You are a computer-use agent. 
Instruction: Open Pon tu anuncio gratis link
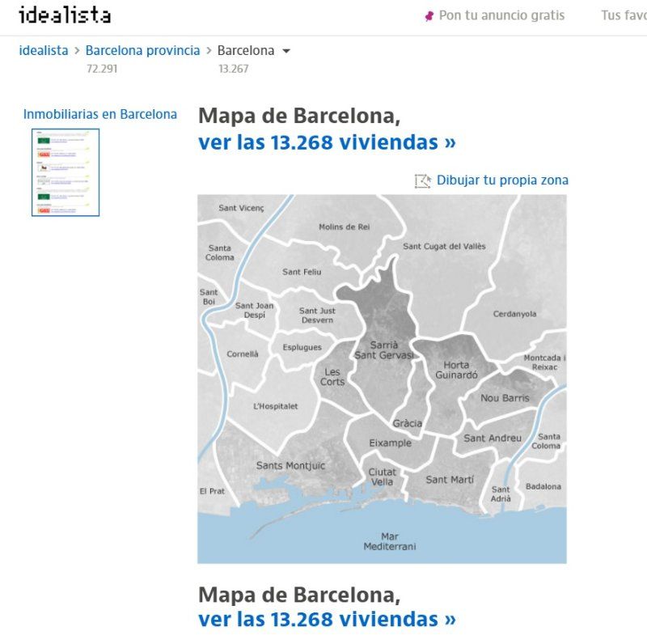501,15
